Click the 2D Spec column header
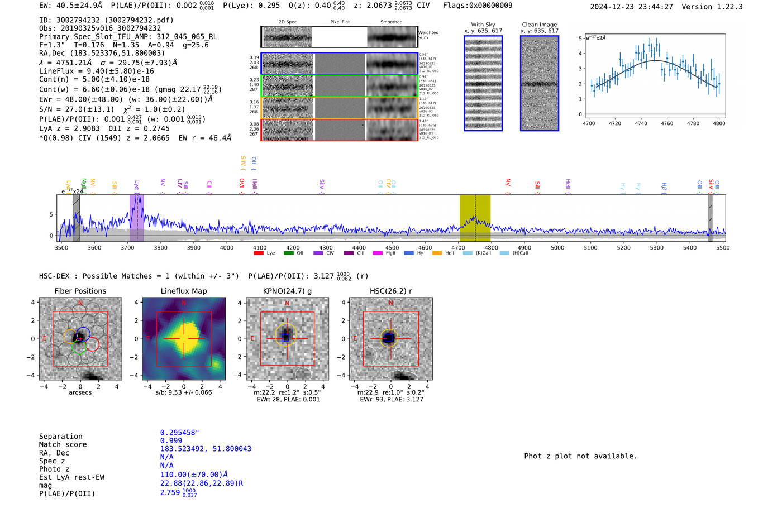This screenshot has width=782, height=532. click(x=288, y=22)
